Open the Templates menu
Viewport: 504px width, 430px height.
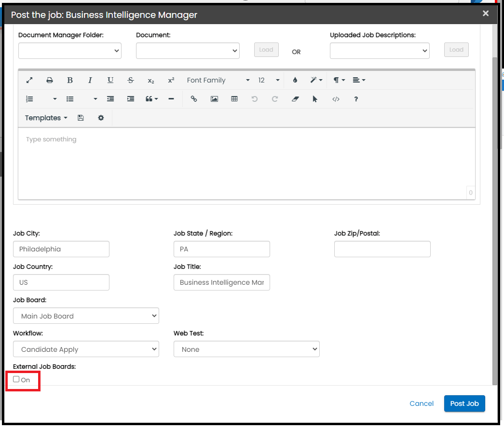[x=46, y=118]
